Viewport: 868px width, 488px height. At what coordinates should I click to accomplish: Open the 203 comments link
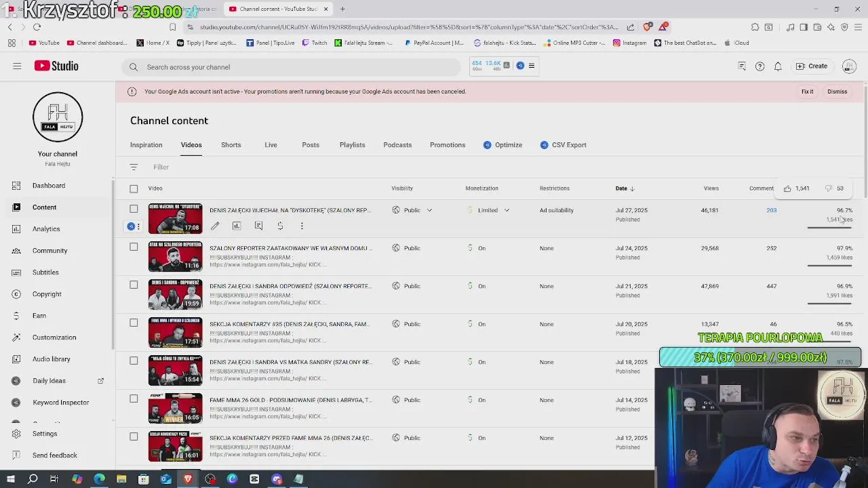[771, 210]
